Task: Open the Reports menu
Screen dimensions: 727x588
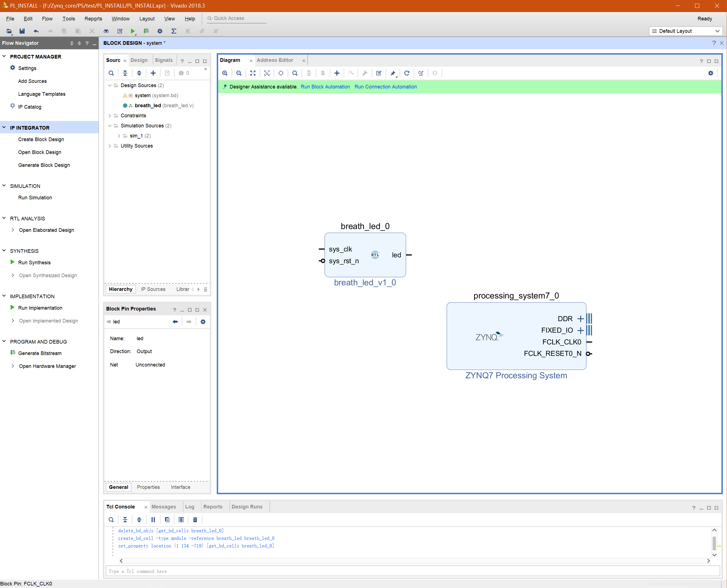Action: point(93,19)
